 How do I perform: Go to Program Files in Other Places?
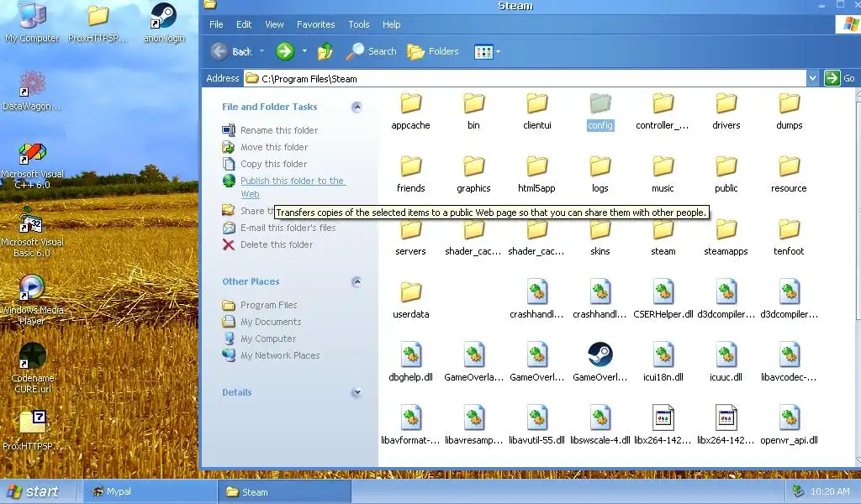pos(260,305)
